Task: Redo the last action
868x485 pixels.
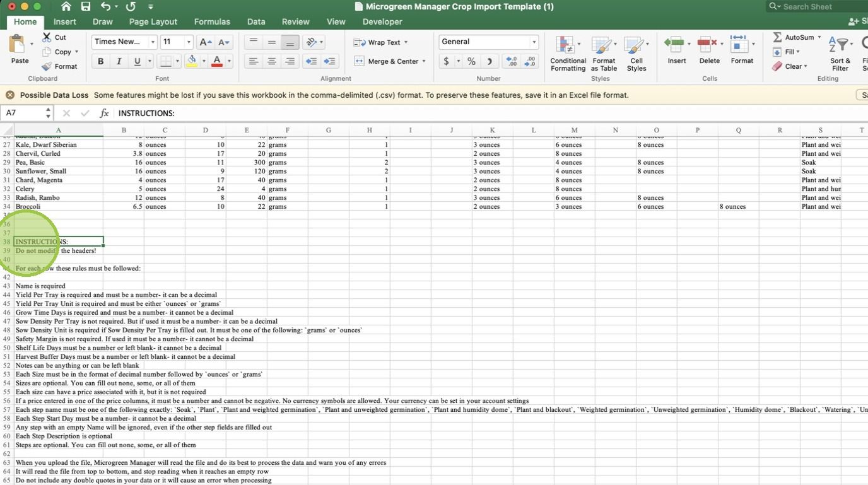Action: click(x=131, y=6)
